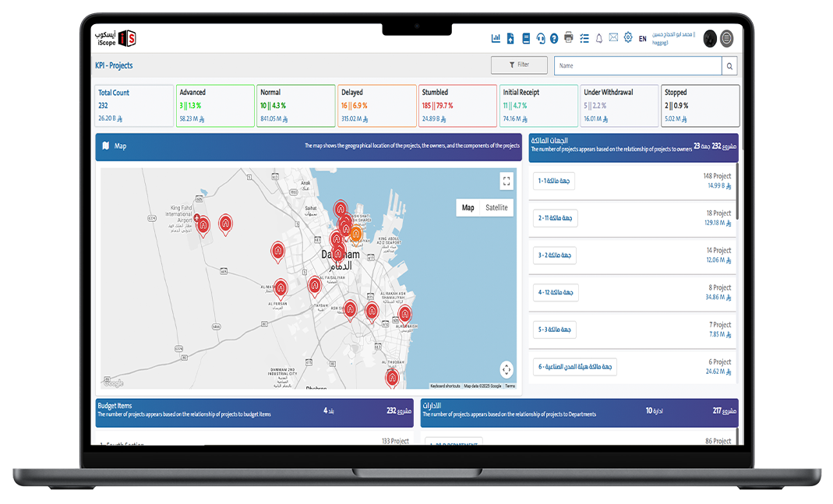Open the checklist tasks icon
Viewport: 833px width, 504px height.
pos(584,38)
